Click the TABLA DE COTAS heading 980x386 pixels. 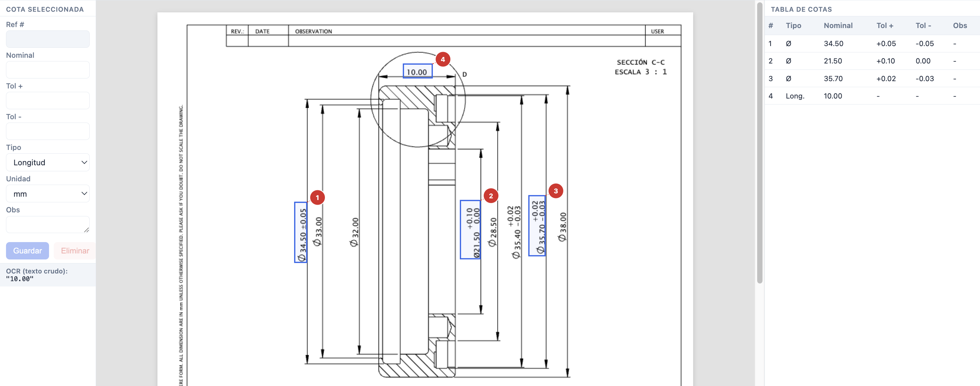click(x=801, y=9)
